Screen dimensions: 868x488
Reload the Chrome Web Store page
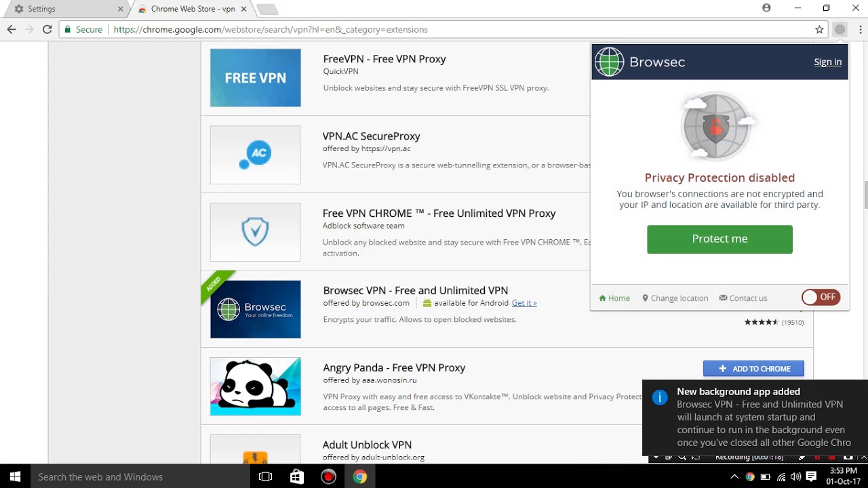click(x=47, y=30)
